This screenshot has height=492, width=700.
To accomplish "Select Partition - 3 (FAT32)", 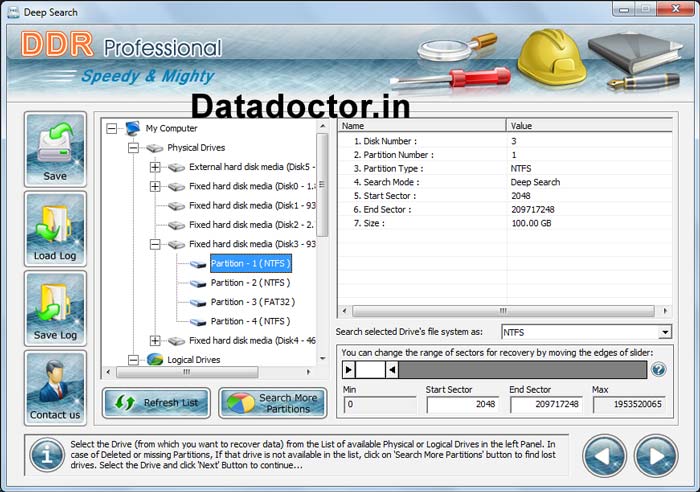I will [x=253, y=302].
